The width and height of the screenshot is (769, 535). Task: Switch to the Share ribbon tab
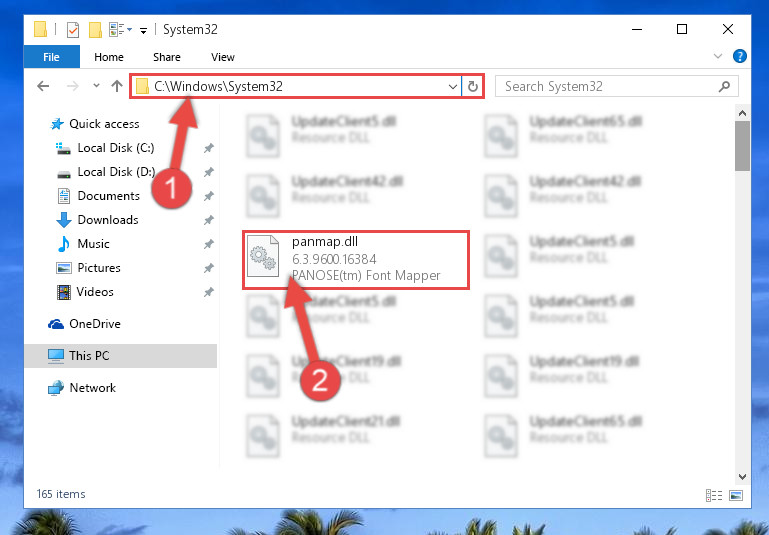(x=167, y=57)
